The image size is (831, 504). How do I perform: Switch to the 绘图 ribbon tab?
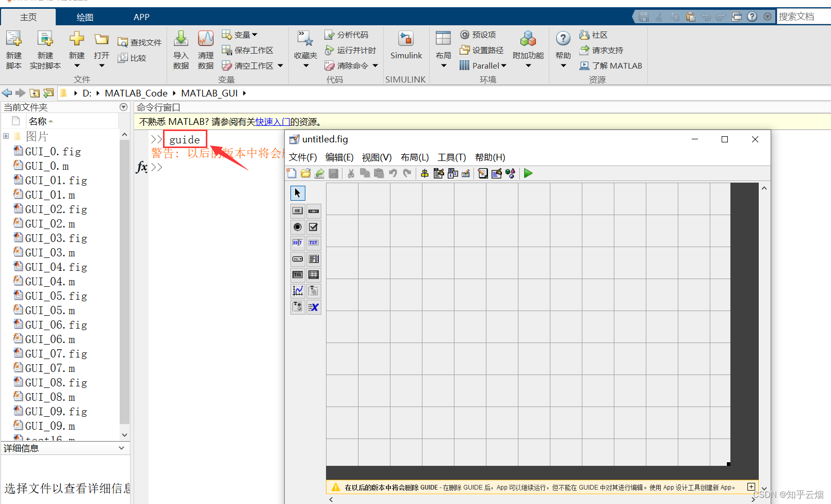click(x=84, y=17)
